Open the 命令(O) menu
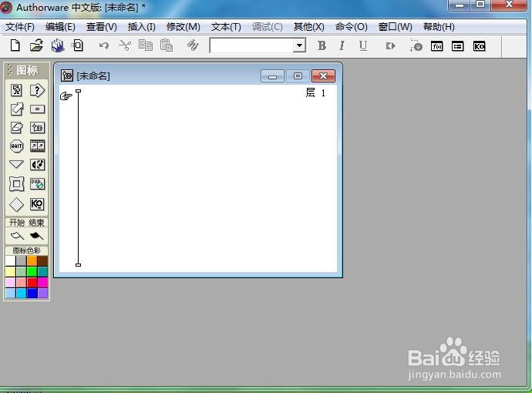Viewport: 532px width, 393px height. pos(351,27)
